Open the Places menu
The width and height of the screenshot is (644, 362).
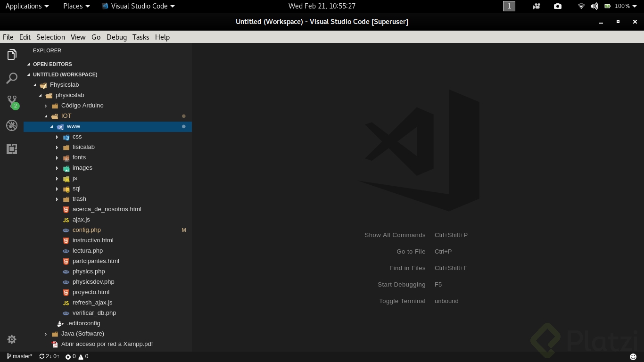click(x=76, y=6)
